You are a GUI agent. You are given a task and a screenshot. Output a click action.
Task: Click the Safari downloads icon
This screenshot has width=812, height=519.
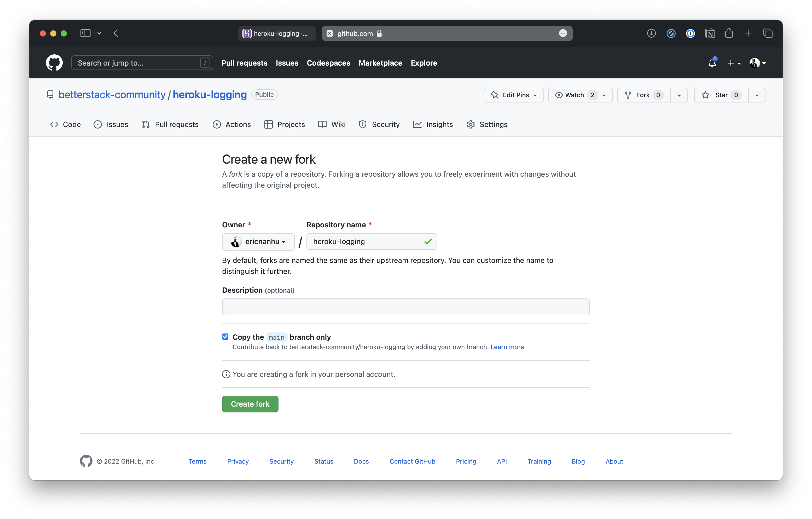coord(651,33)
